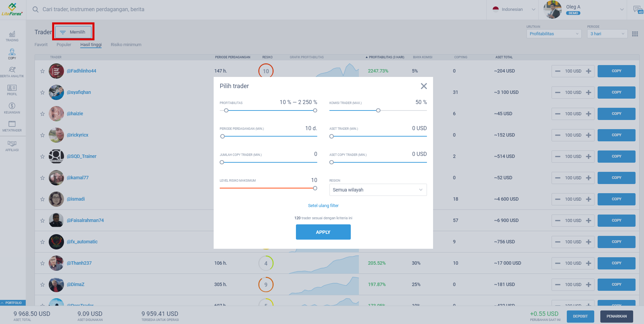This screenshot has height=324, width=644.
Task: Toggle the favorite star for @haizie
Action: 42,114
